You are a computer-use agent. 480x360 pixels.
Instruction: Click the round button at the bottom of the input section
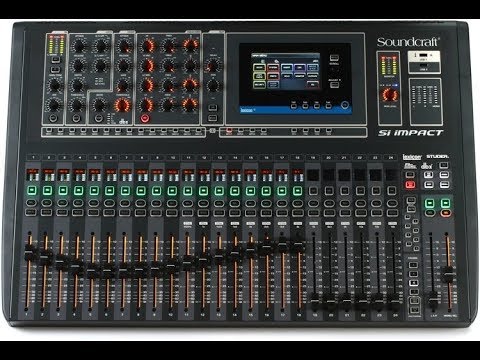pyautogui.click(x=53, y=118)
